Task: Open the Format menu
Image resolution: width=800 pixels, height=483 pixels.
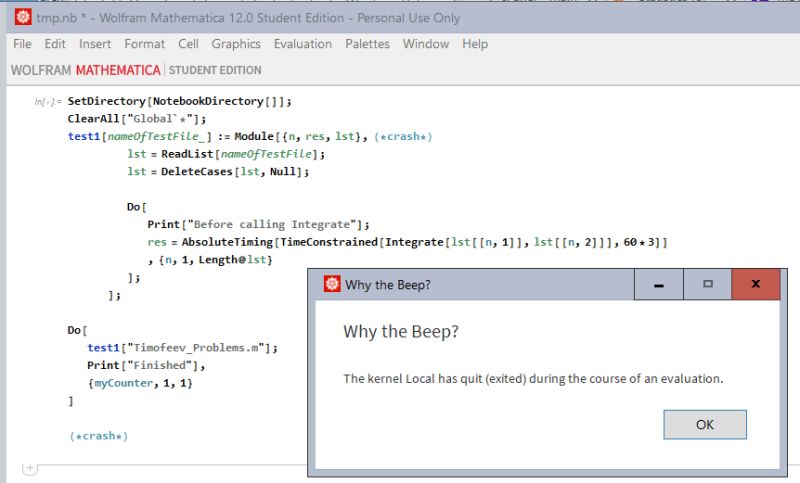Action: 144,44
